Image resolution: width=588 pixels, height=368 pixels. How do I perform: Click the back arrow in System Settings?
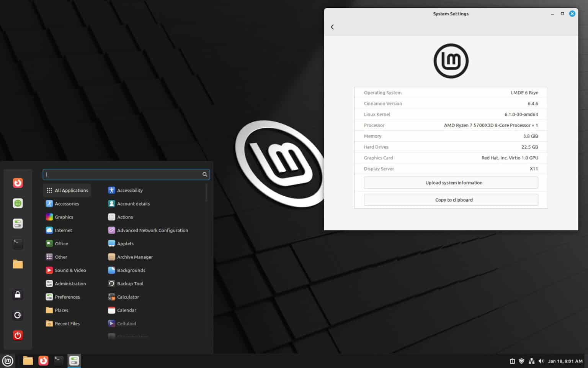click(332, 27)
